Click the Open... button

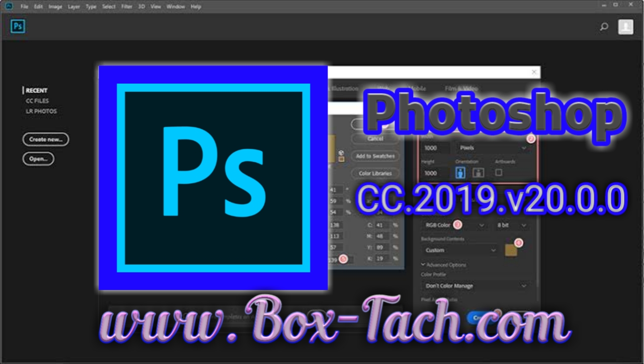tap(38, 159)
